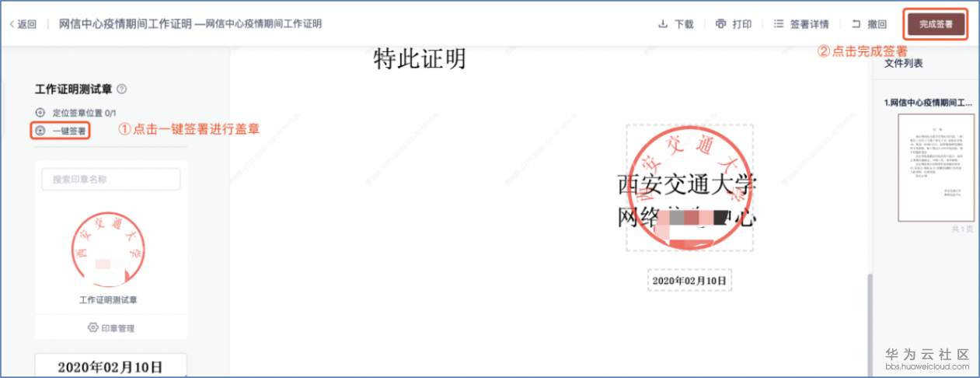Select the placed seal on the document
This screenshot has width=980, height=378.
pyautogui.click(x=689, y=189)
